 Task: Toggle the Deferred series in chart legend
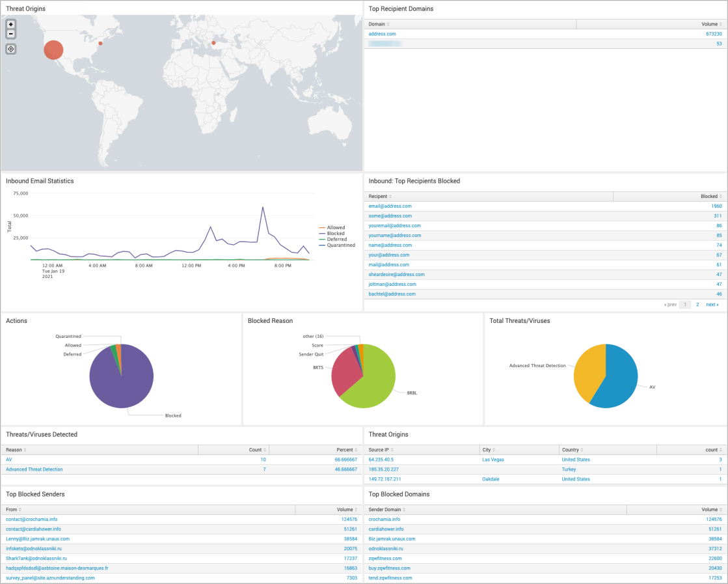pos(333,240)
